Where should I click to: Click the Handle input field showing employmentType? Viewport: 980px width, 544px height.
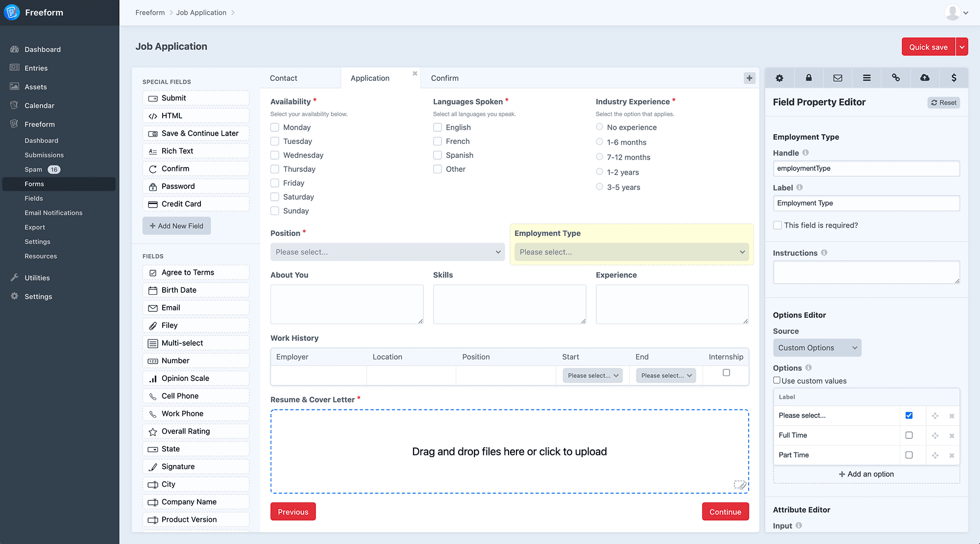tap(866, 168)
